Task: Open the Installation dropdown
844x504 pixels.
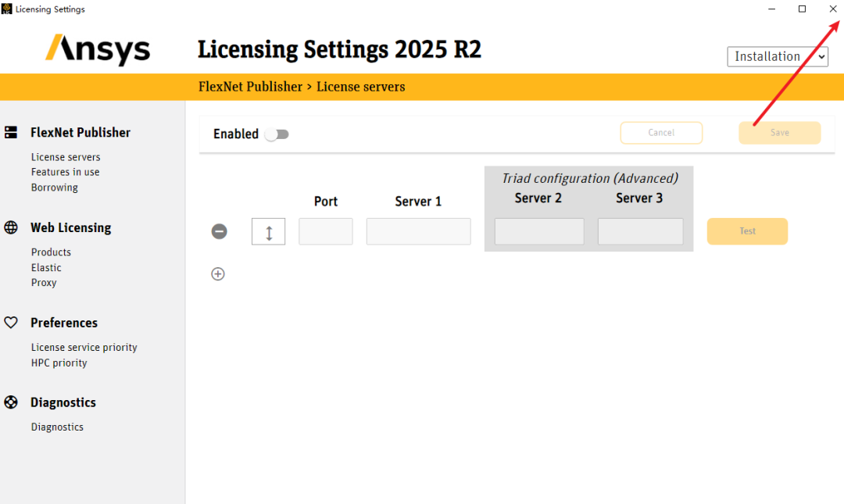Action: (778, 56)
